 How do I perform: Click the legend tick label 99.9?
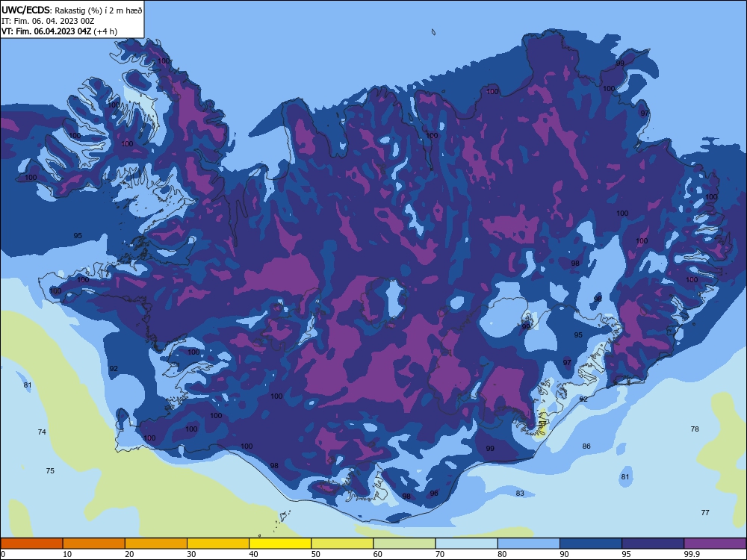coord(692,554)
